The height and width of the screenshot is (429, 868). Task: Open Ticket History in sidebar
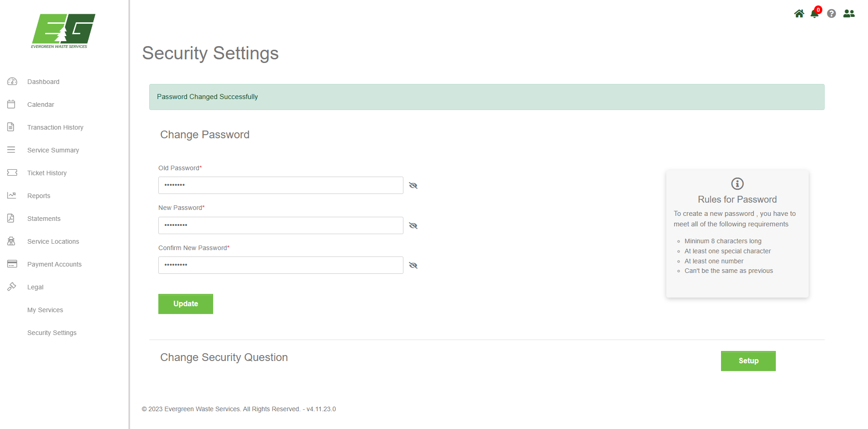point(47,173)
